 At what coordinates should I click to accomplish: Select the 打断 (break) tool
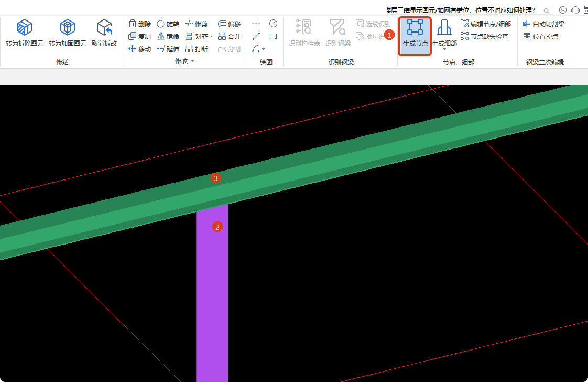(197, 49)
